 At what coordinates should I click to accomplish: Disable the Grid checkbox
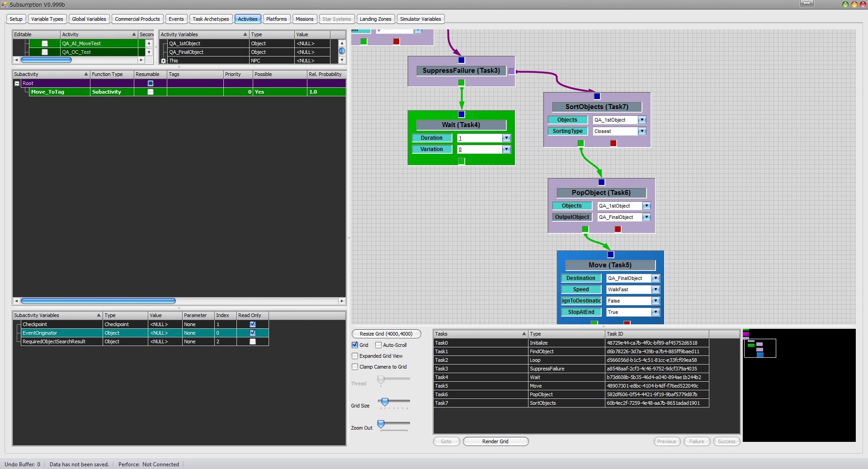(x=355, y=345)
